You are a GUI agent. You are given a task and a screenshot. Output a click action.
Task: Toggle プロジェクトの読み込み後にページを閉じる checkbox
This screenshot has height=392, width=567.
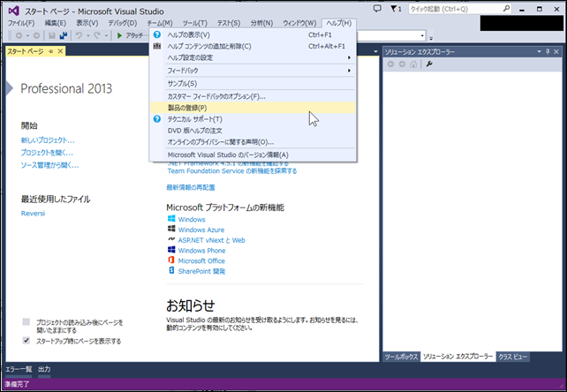click(26, 322)
